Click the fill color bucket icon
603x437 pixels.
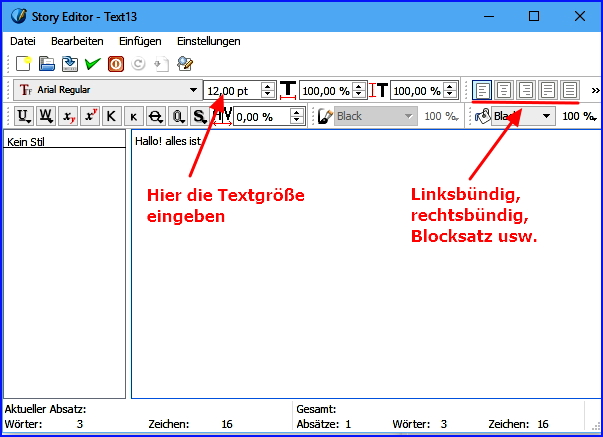(x=483, y=115)
